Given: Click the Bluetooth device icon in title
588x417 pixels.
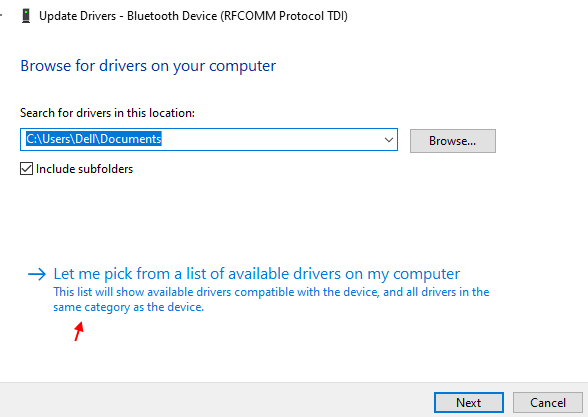Looking at the screenshot, I should pos(26,16).
